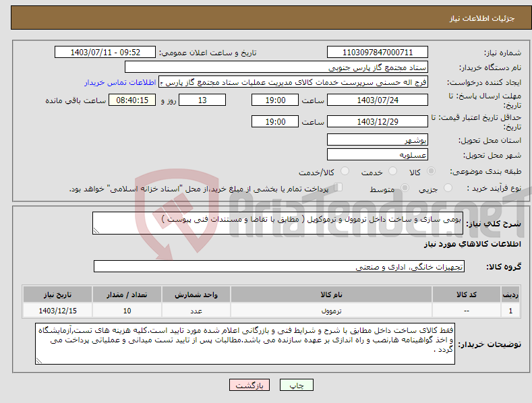
Task: Click the announcement date field 1403/07/11 - 09:52
Action: pos(105,53)
